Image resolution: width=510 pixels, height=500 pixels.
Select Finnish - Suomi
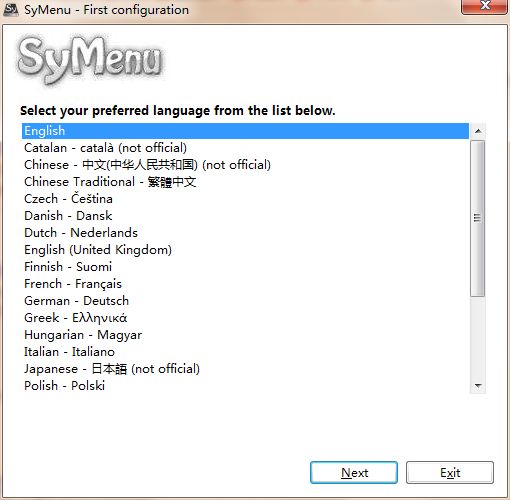click(245, 267)
